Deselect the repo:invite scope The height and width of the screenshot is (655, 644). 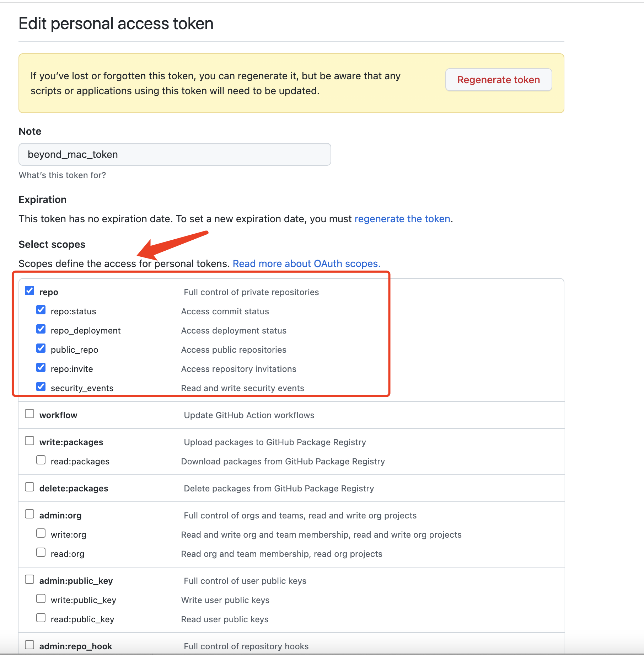41,368
